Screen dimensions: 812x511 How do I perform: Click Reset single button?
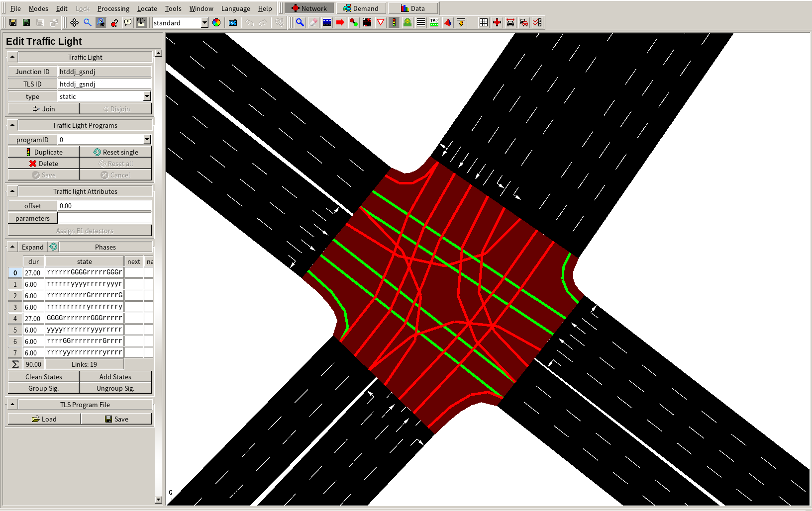coord(115,152)
